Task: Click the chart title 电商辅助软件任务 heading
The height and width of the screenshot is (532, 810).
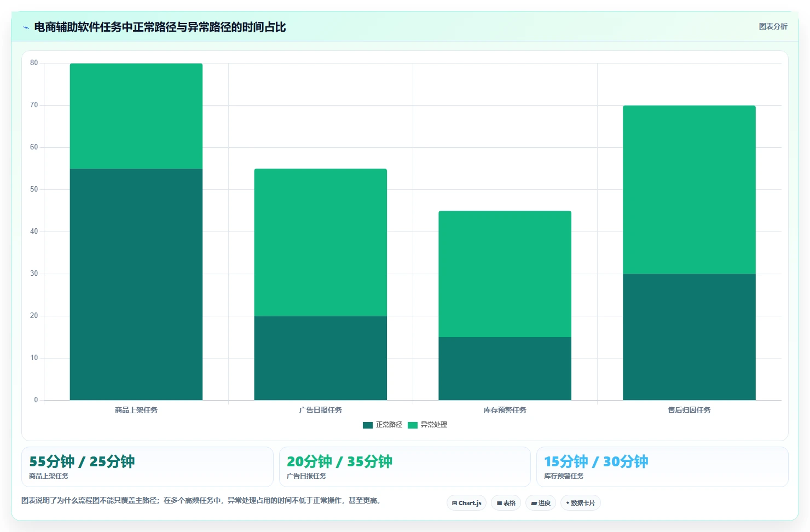Action: pyautogui.click(x=160, y=27)
